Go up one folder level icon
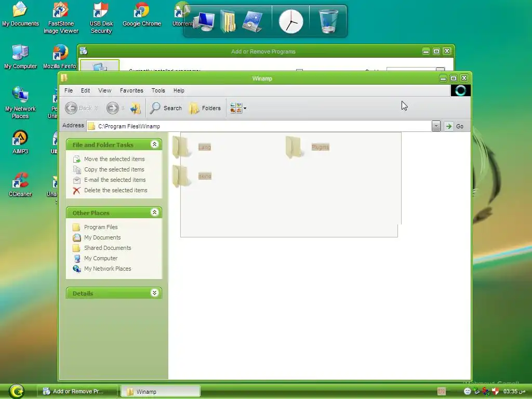The height and width of the screenshot is (399, 532). (x=135, y=108)
